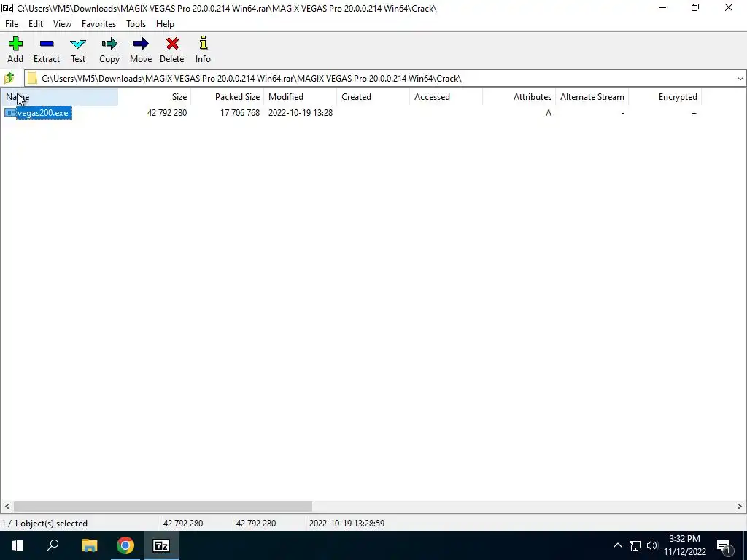The height and width of the screenshot is (560, 747).
Task: Click the Add green plus icon
Action: click(x=15, y=44)
